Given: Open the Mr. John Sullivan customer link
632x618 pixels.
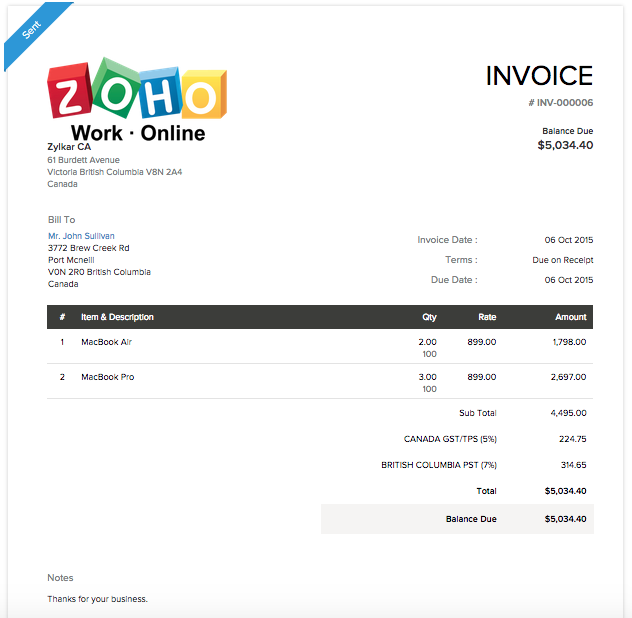Looking at the screenshot, I should (x=81, y=236).
